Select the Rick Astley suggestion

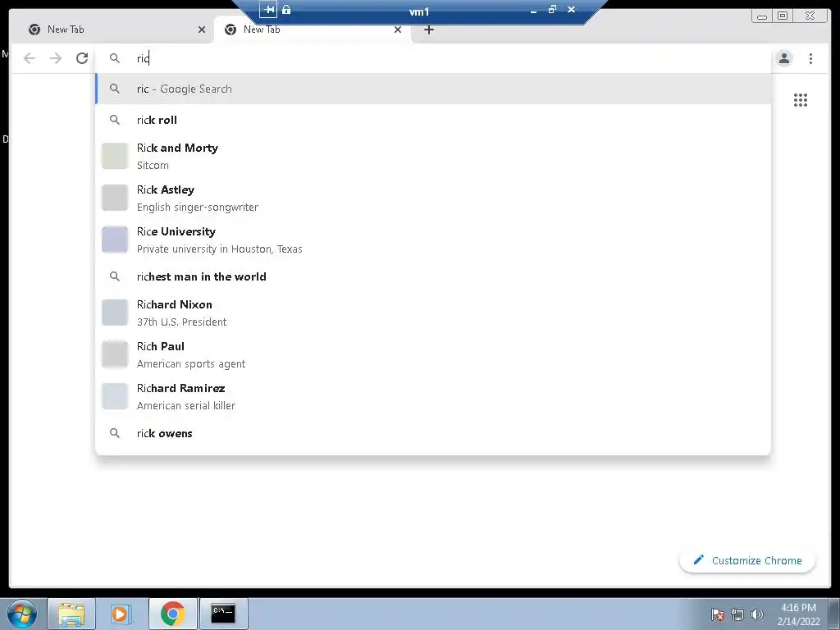click(x=433, y=198)
